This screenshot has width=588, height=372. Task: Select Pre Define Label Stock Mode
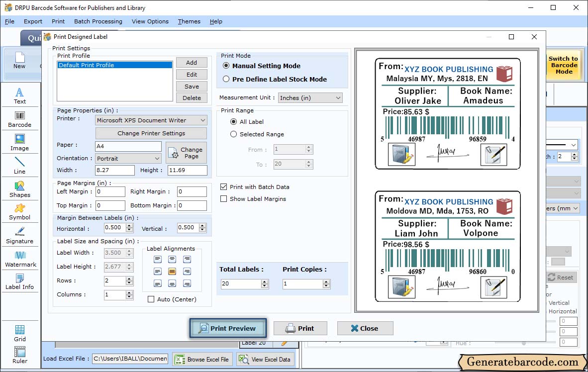226,79
